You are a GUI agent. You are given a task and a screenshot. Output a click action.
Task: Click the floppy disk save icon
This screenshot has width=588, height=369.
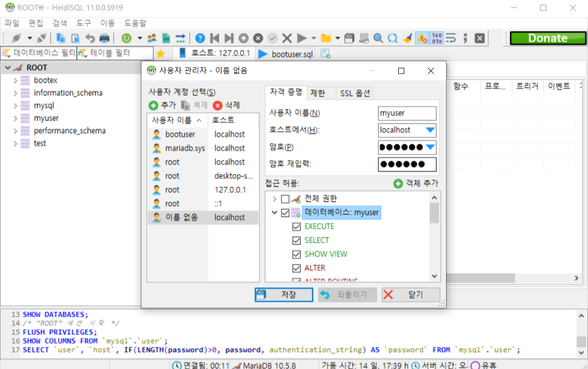click(349, 38)
